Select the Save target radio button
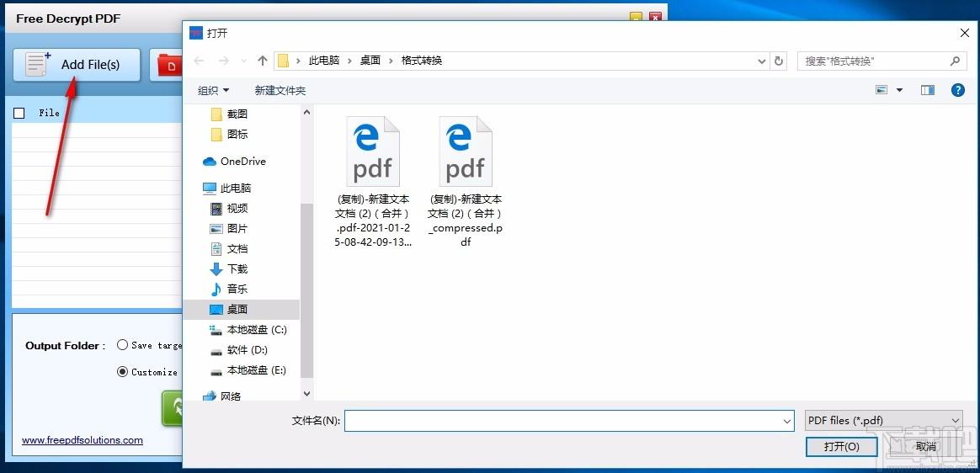This screenshot has width=980, height=473. point(123,345)
